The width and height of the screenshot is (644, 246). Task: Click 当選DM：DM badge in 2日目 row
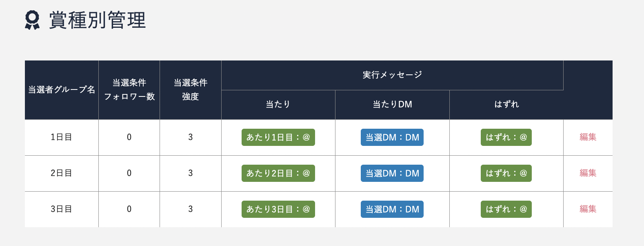pos(392,173)
